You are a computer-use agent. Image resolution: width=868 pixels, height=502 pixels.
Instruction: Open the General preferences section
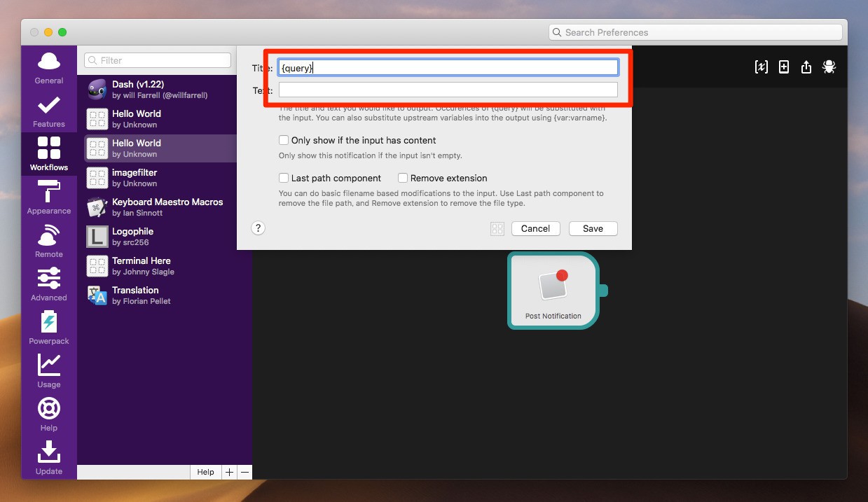coord(49,68)
